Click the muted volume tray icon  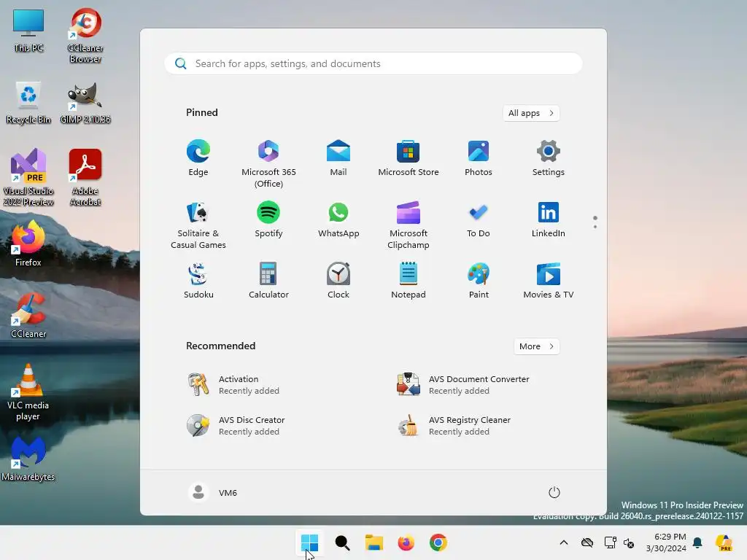tap(629, 542)
